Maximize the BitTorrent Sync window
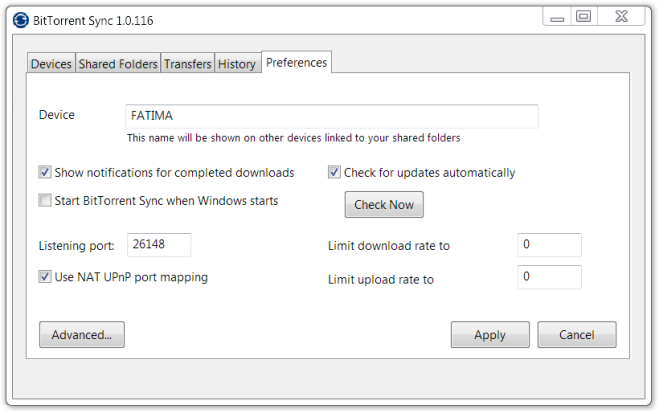660x413 pixels. pos(583,17)
